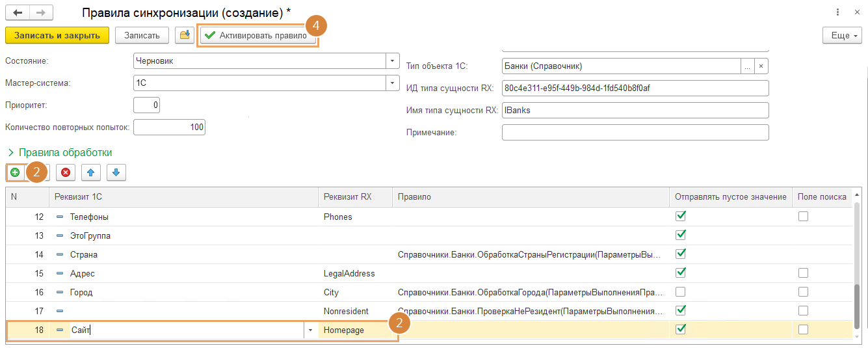This screenshot has height=348, width=868.
Task: Click the folder icon next to Записать
Action: point(185,35)
